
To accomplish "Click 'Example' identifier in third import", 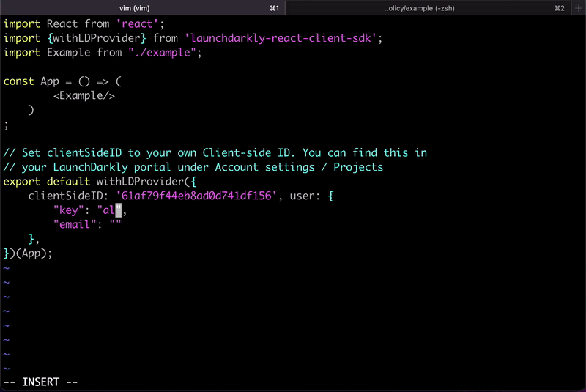I will [x=68, y=52].
